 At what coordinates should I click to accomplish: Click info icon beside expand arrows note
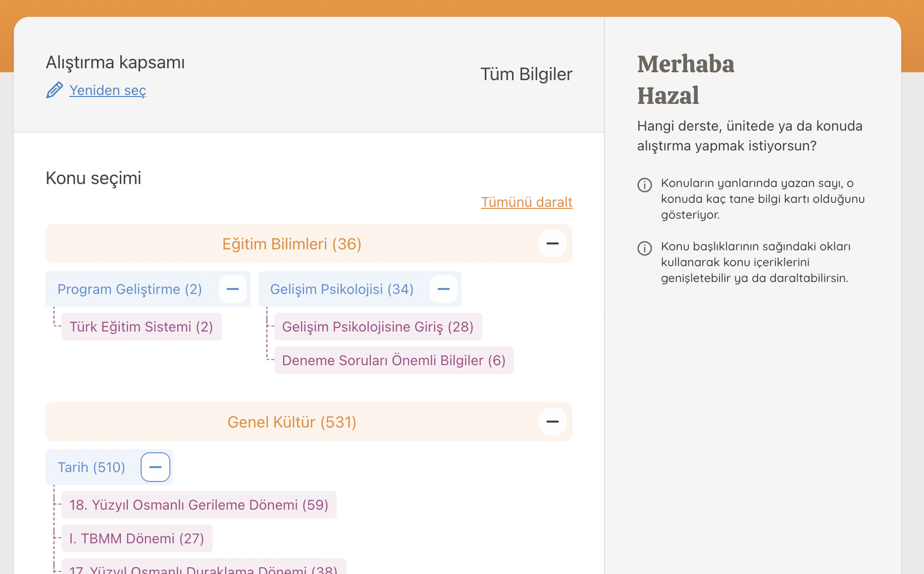coord(644,248)
